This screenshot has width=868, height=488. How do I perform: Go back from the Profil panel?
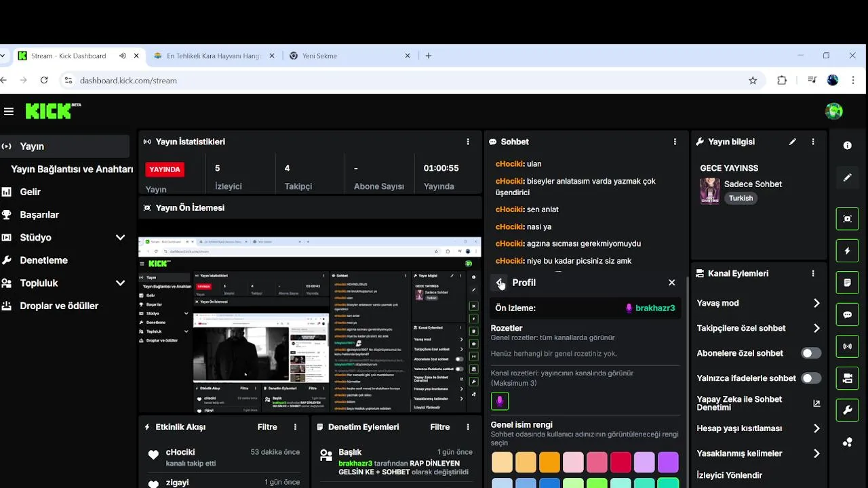500,283
